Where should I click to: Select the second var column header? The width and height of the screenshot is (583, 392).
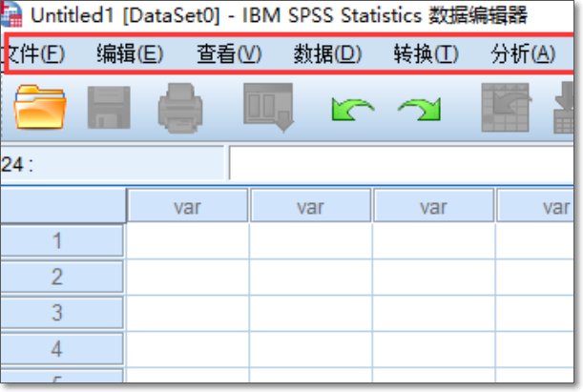(310, 206)
